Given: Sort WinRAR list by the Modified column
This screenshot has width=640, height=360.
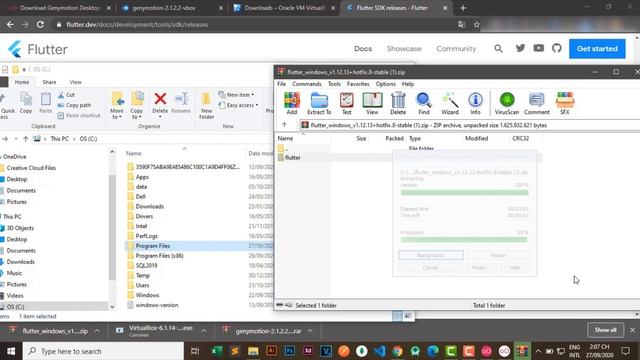Looking at the screenshot, I should tap(476, 138).
